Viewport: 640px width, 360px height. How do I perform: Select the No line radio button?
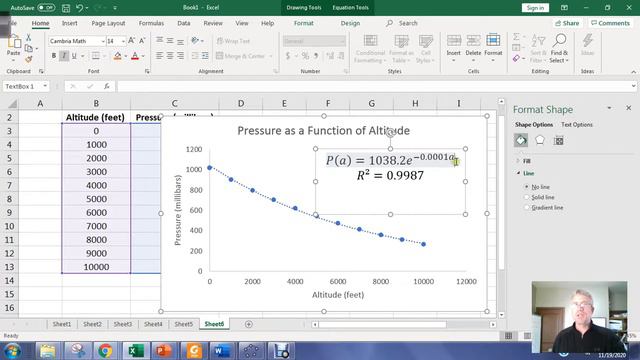click(x=527, y=187)
